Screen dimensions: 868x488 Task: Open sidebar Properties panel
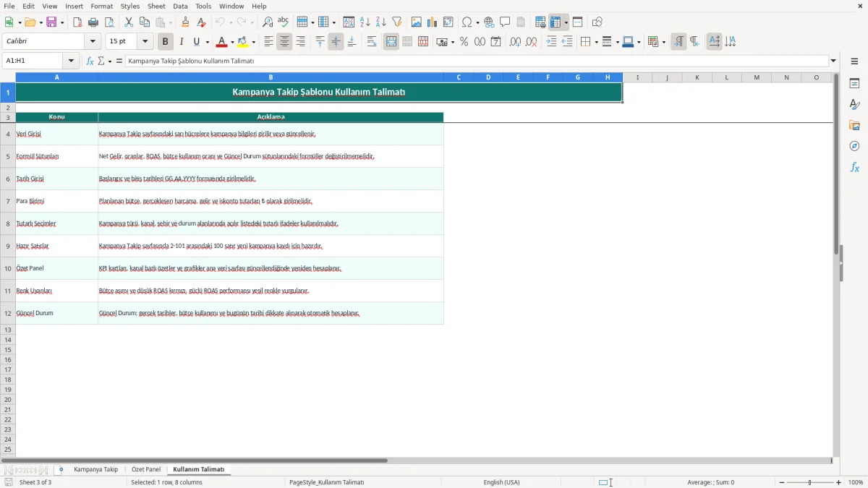tap(854, 84)
